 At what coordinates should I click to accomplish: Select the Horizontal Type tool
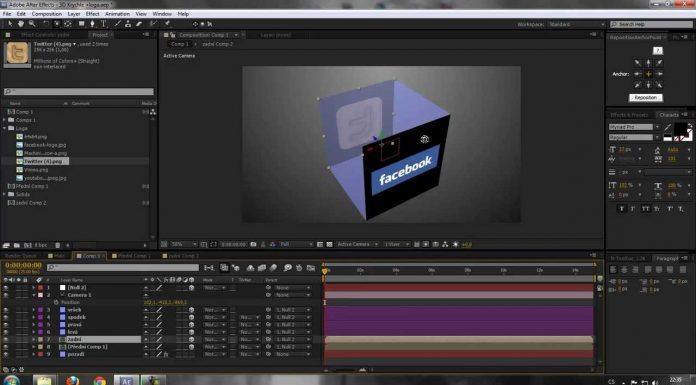pos(103,24)
